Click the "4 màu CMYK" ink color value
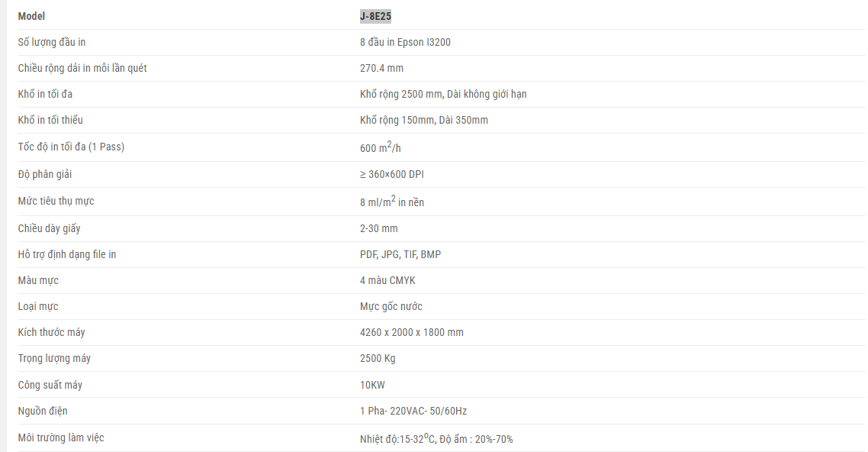The width and height of the screenshot is (868, 452). 387,280
